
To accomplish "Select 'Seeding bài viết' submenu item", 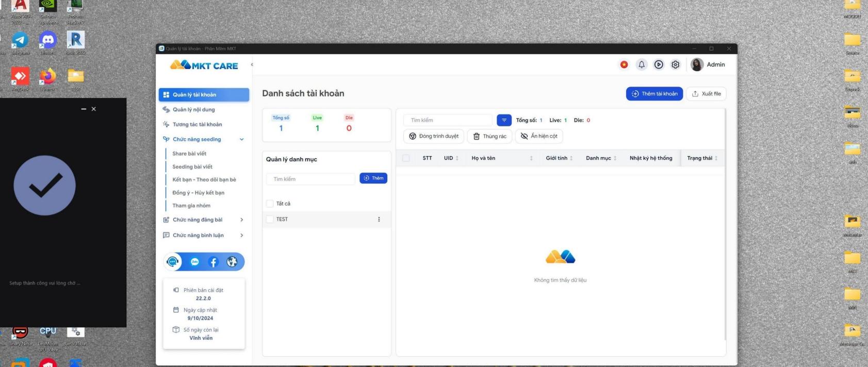I will click(192, 166).
